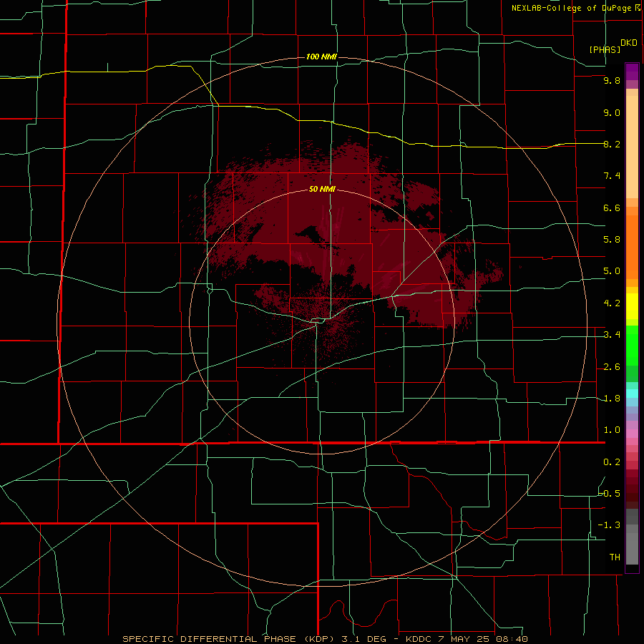Click the large peach segment of the color bar
The image size is (644, 644).
[632, 147]
